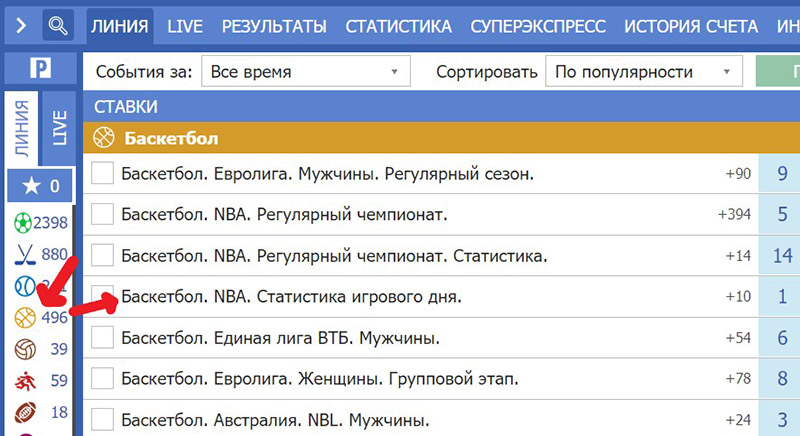Image resolution: width=800 pixels, height=436 pixels.
Task: Open the ИСТОРИЯ СЧЕТА menu item
Action: pyautogui.click(x=691, y=26)
